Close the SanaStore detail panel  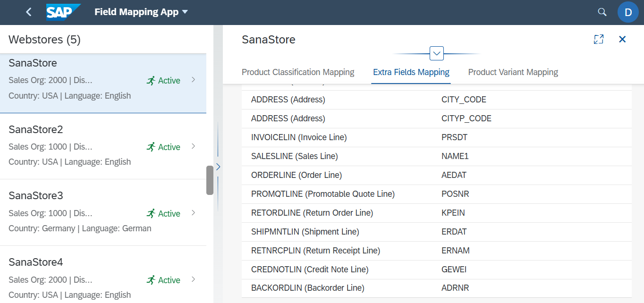pyautogui.click(x=622, y=40)
